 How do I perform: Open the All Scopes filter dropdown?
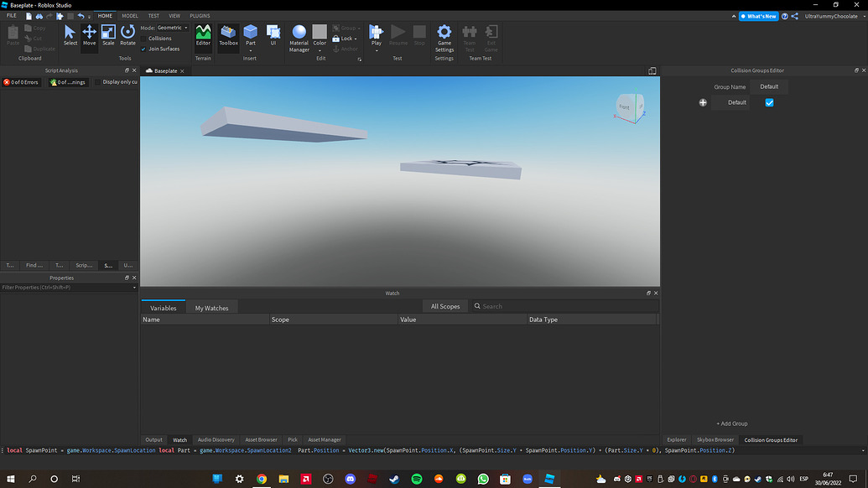(x=445, y=306)
